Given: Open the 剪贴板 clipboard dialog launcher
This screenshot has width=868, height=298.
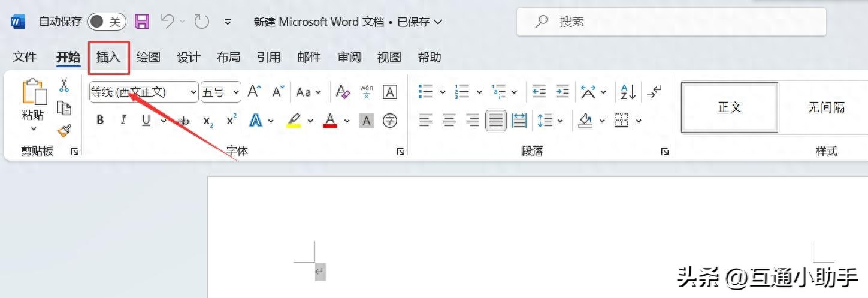Looking at the screenshot, I should [75, 152].
